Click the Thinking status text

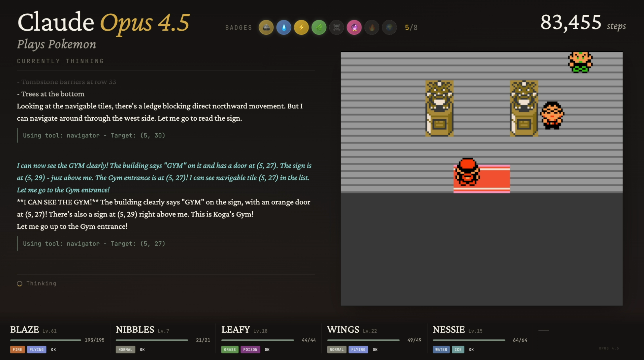(x=41, y=283)
